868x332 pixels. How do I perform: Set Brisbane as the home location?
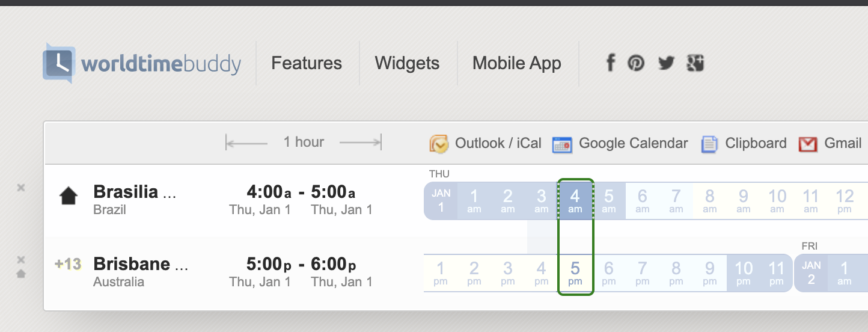coord(21,274)
